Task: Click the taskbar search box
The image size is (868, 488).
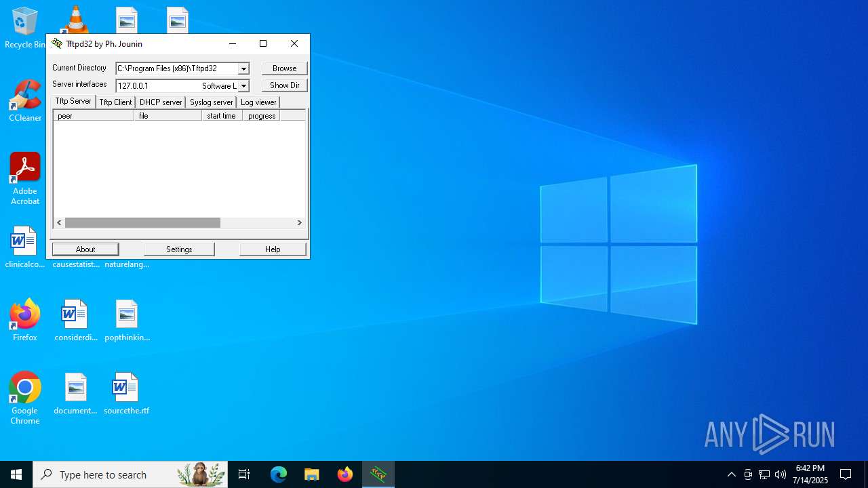Action: (x=131, y=474)
